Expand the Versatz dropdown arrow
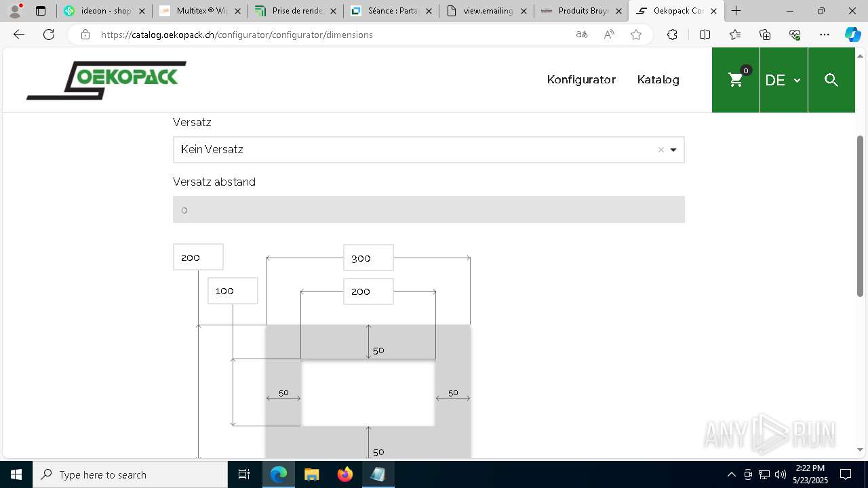The height and width of the screenshot is (488, 868). coord(673,150)
